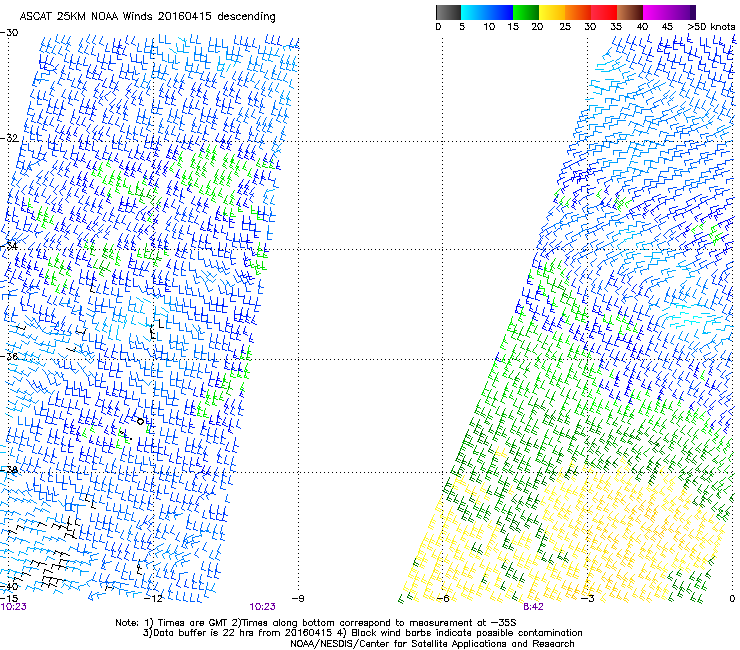Click the -15 longitude axis label
Screen dimensions: 740x650
coord(10,598)
